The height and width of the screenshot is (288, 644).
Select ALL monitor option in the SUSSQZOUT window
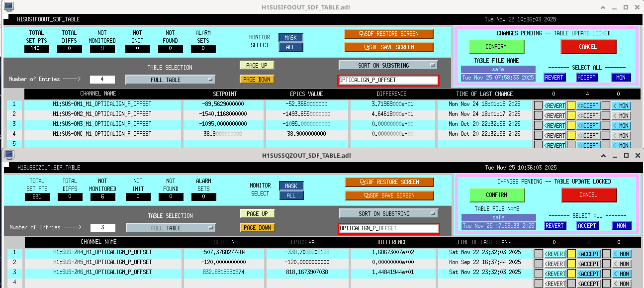tap(291, 195)
